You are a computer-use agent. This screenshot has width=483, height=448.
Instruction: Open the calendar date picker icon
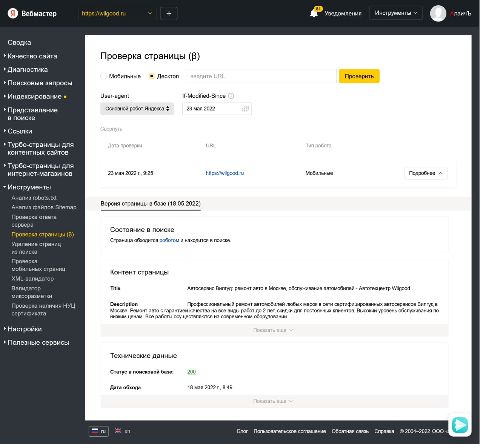pos(245,109)
